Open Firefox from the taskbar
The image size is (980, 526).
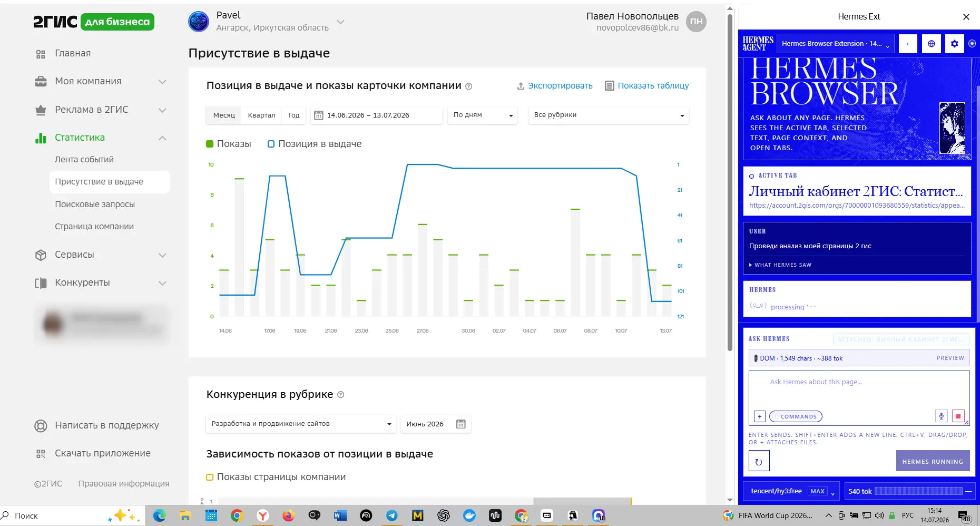[x=288, y=515]
